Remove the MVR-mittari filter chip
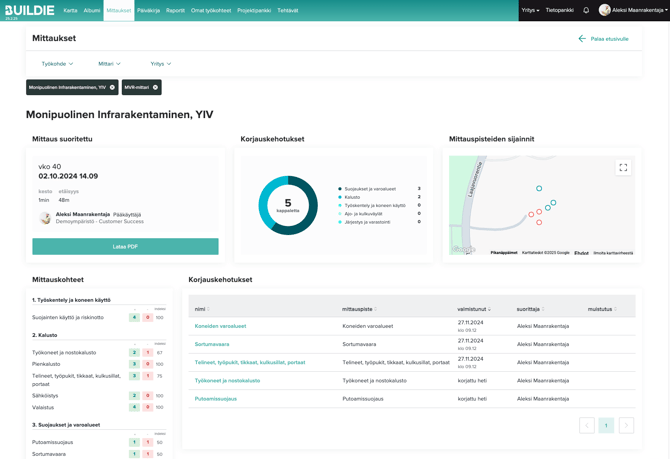This screenshot has width=670, height=459. pos(156,88)
